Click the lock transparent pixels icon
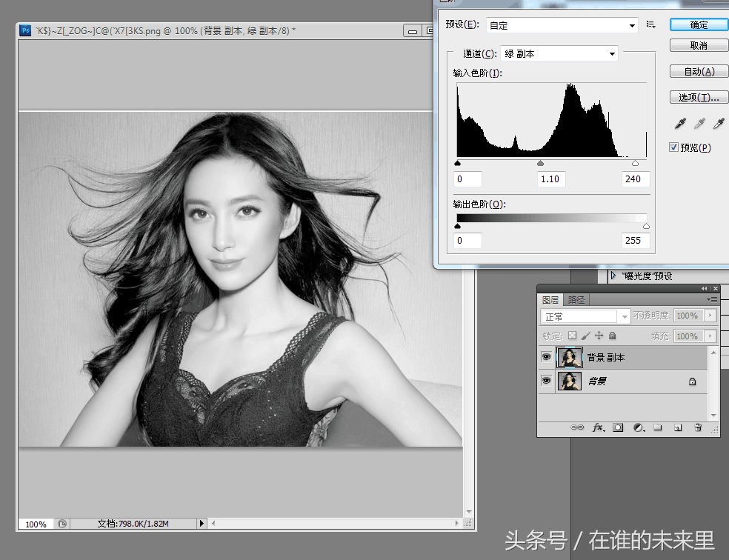 [572, 336]
